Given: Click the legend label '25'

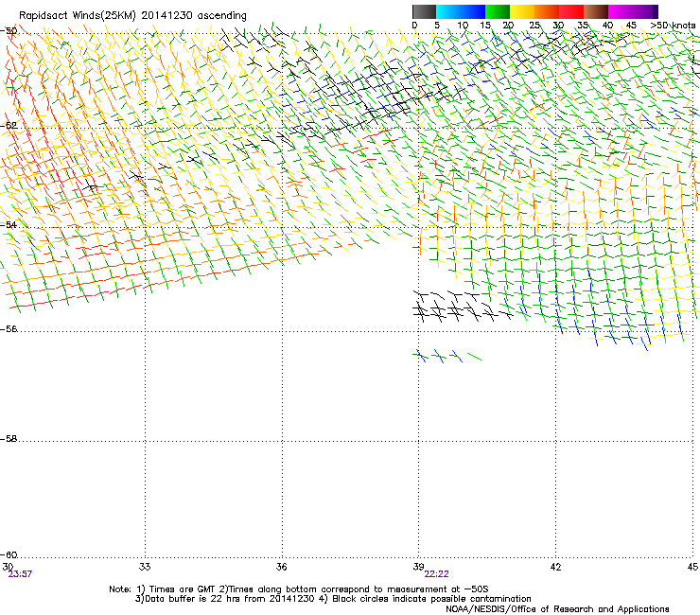Looking at the screenshot, I should tap(534, 26).
